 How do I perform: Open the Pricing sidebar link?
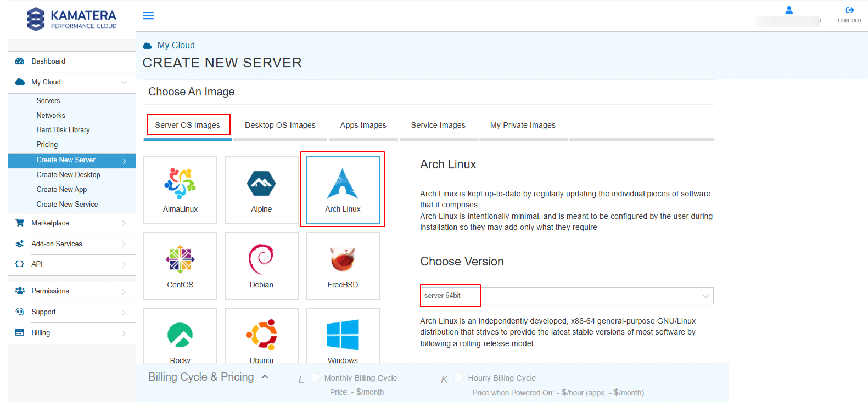[x=47, y=144]
